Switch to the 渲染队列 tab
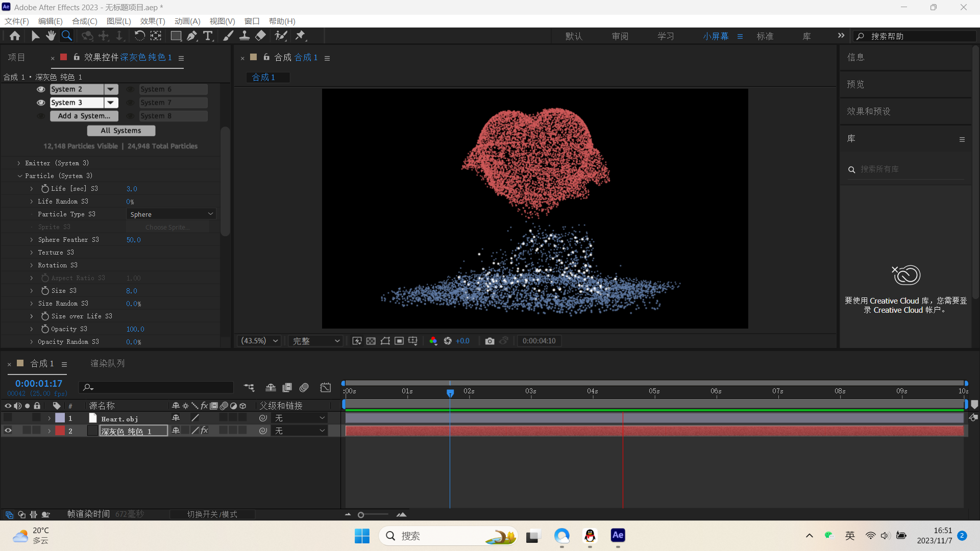 click(108, 363)
